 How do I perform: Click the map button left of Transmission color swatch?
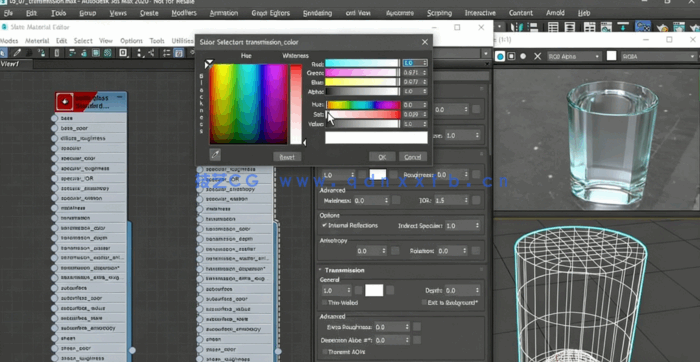[x=358, y=291]
